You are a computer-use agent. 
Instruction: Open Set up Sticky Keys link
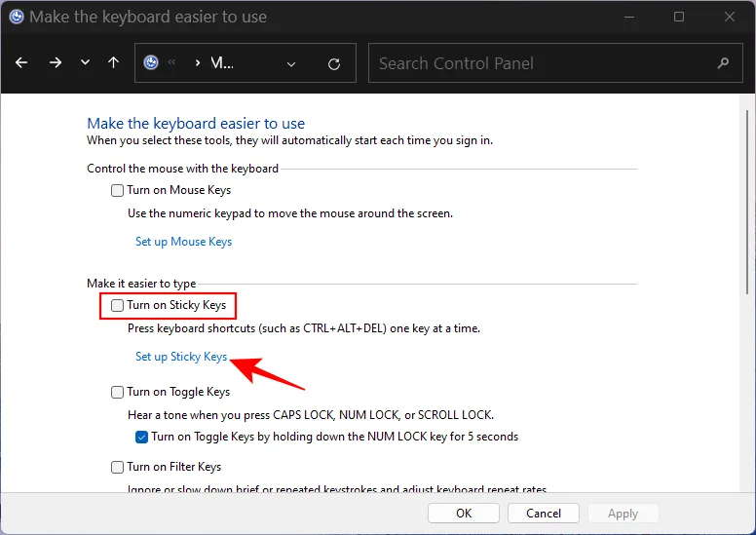pos(181,357)
